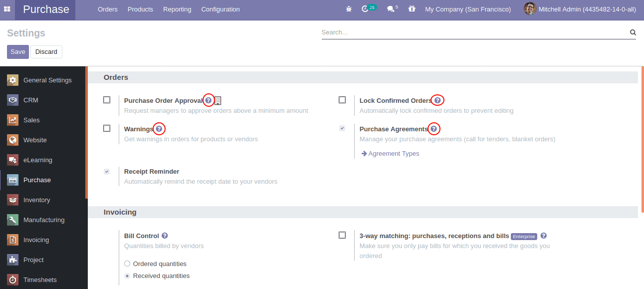
Task: Click General Settings gear icon in sidebar
Action: pyautogui.click(x=13, y=80)
